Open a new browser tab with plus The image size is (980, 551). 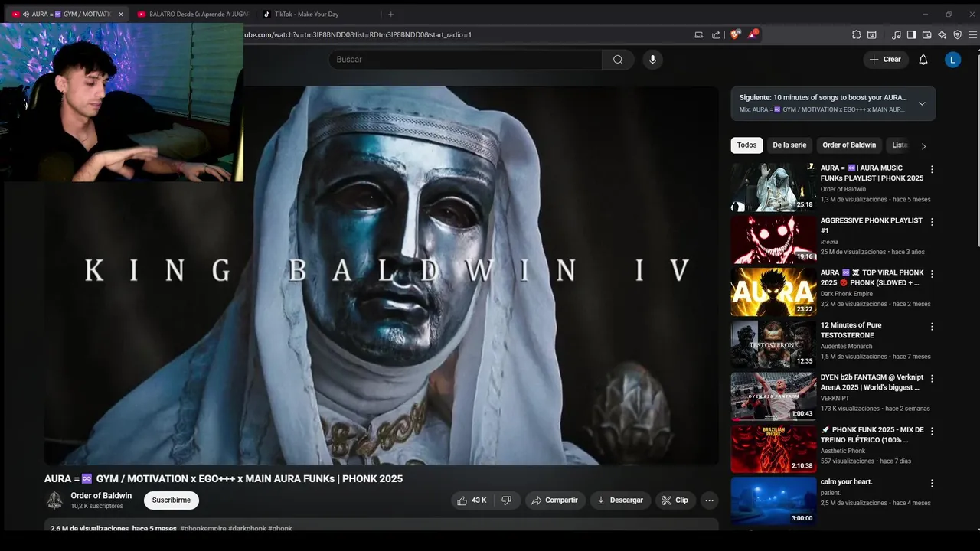(390, 14)
